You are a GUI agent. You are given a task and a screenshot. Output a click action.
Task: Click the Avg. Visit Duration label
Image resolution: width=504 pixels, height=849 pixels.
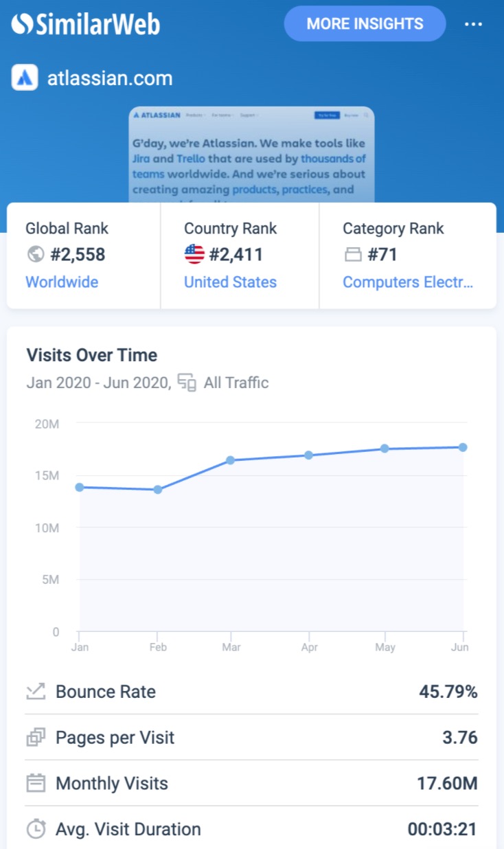[128, 829]
